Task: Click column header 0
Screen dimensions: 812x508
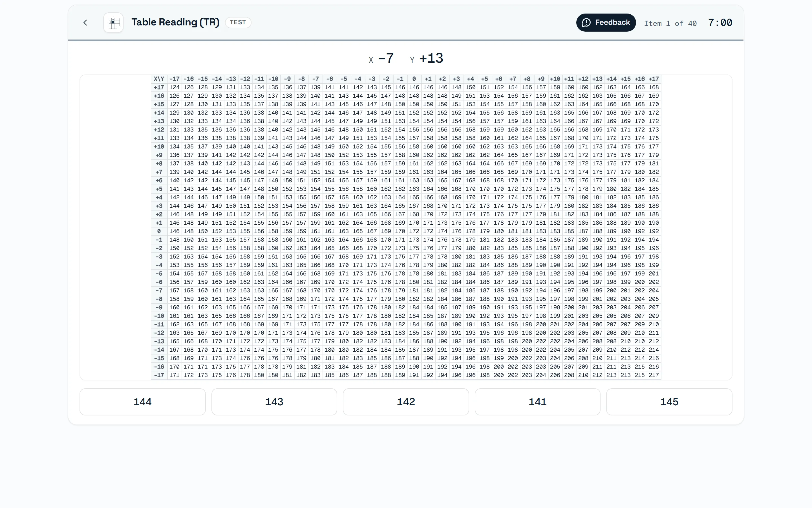Action: (x=414, y=79)
